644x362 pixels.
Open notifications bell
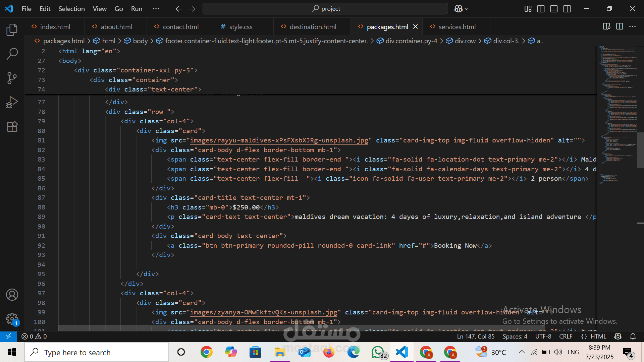coord(633,336)
